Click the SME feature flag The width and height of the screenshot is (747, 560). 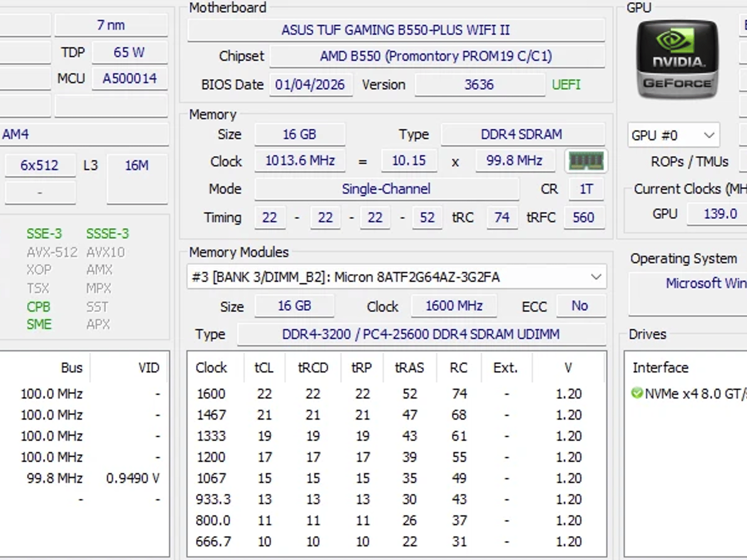[x=39, y=324]
